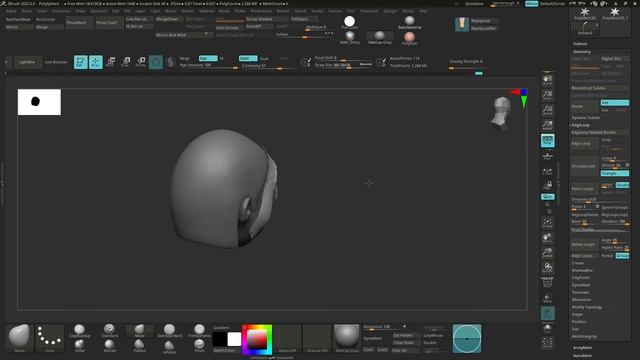
Task: Expand the ZRemesher subsection
Action: 580,300
